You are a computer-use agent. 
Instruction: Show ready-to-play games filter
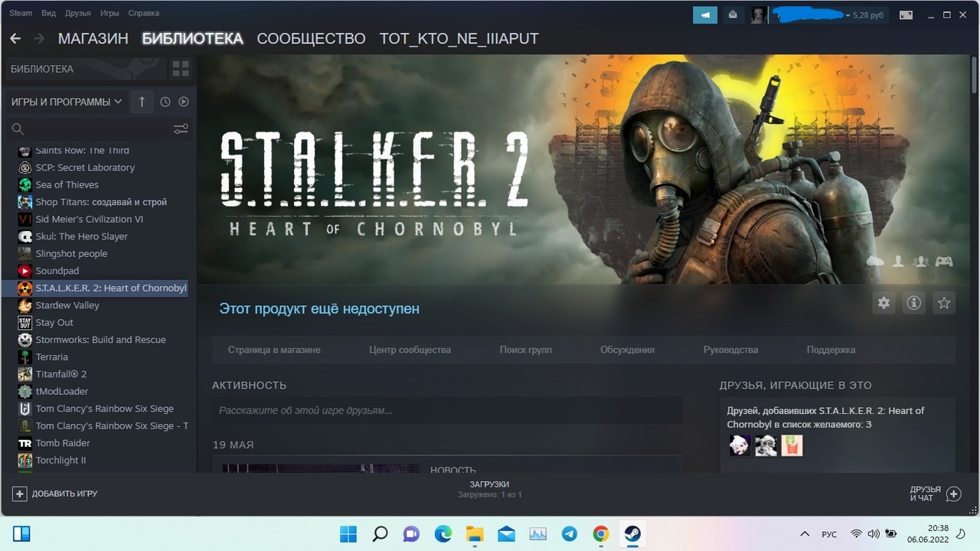coord(184,102)
